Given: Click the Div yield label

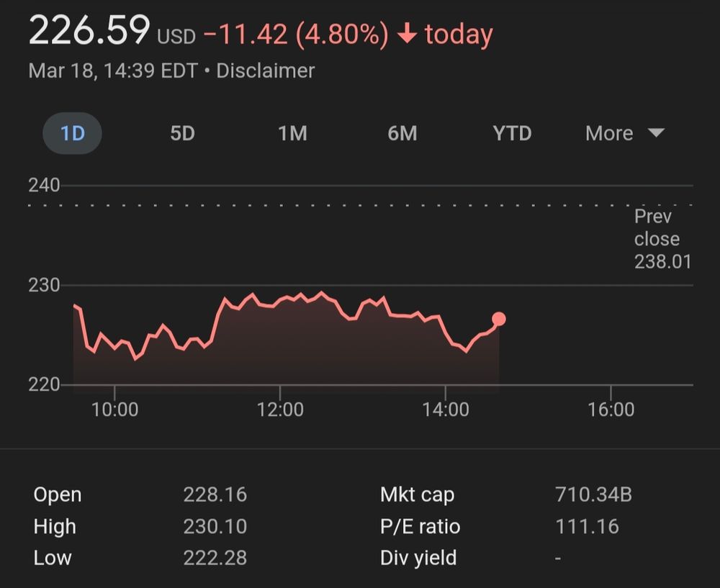Looking at the screenshot, I should pos(418,558).
